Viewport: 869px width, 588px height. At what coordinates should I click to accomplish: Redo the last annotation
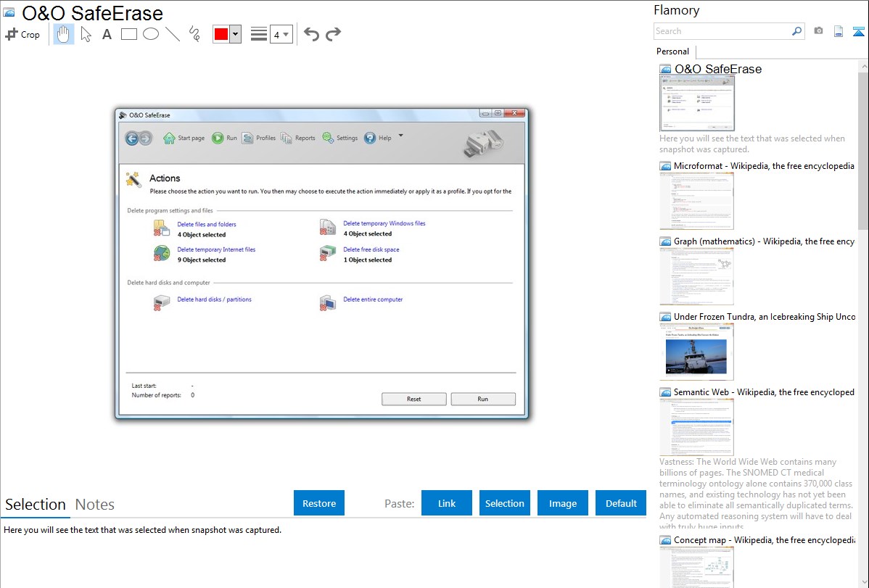pyautogui.click(x=333, y=34)
